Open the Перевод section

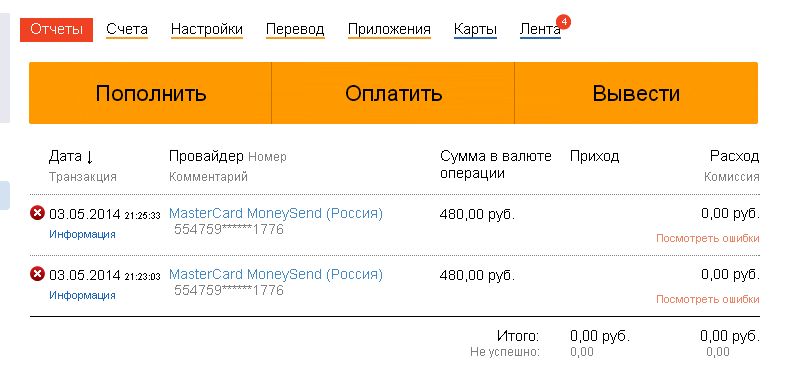coord(295,29)
